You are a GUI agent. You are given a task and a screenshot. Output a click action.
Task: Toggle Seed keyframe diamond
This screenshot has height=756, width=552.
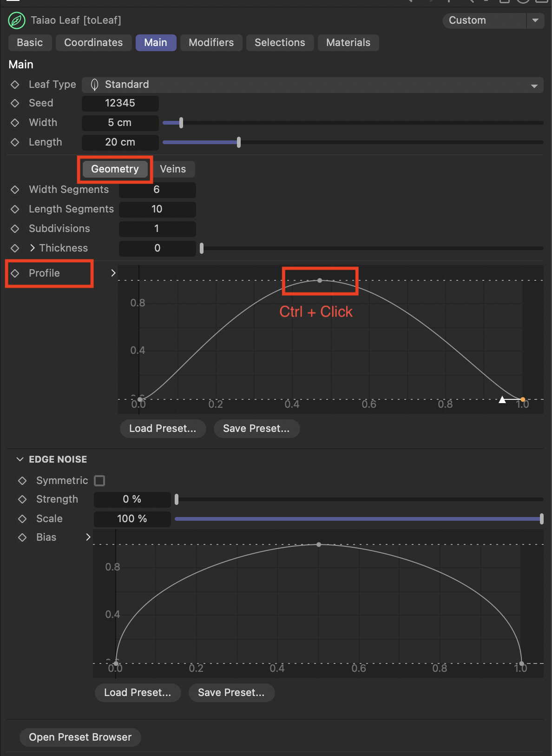(15, 103)
